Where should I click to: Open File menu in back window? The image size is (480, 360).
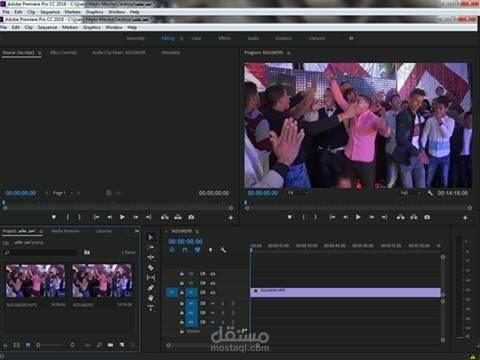[6, 12]
